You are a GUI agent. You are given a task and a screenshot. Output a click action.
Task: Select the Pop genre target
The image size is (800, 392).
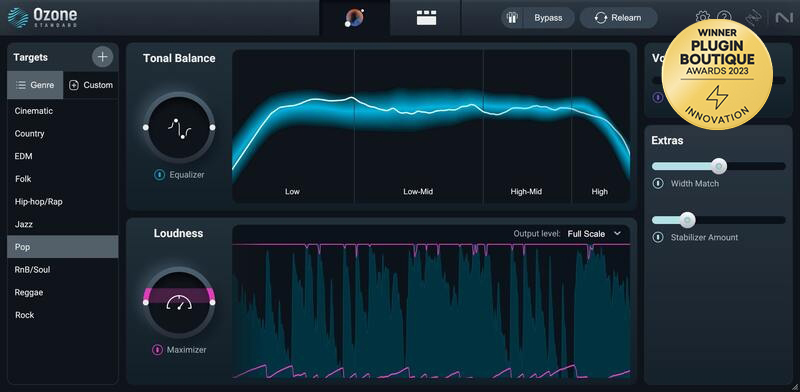click(63, 247)
